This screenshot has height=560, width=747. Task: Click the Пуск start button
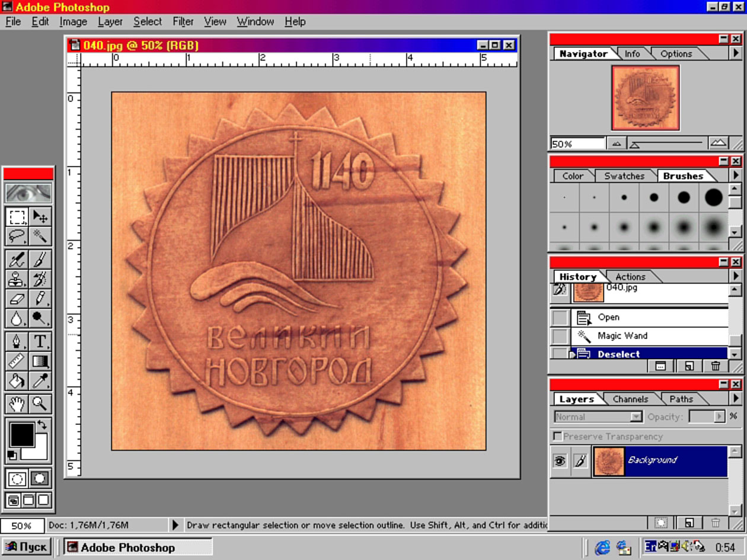point(27,547)
